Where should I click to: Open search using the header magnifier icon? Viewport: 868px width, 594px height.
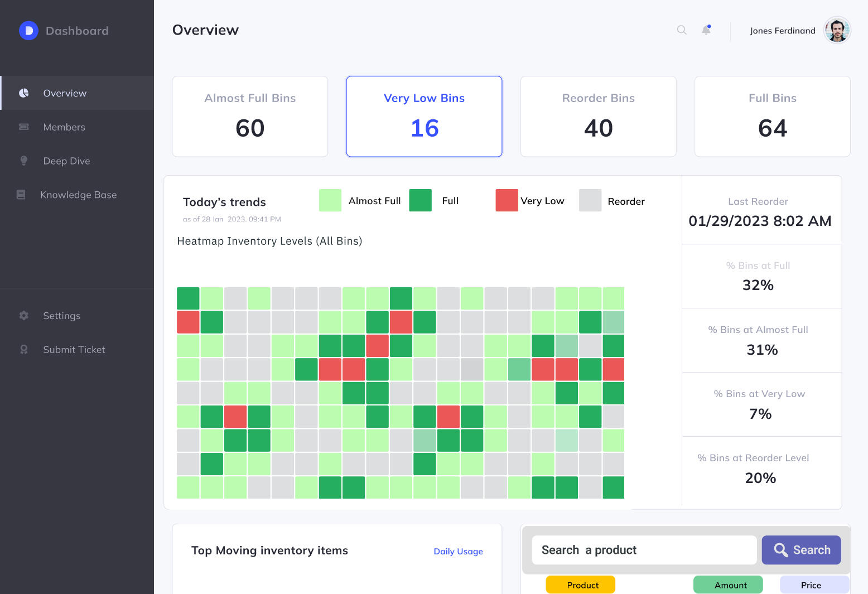pyautogui.click(x=682, y=30)
